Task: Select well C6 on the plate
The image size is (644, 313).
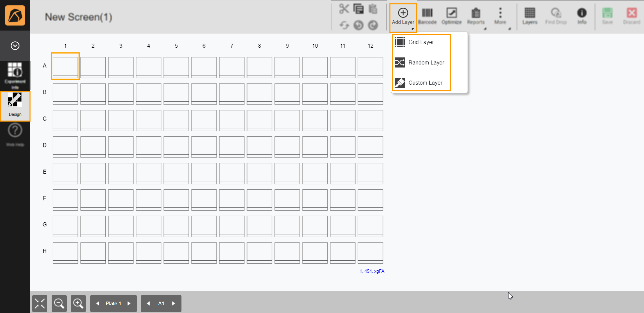Action: point(204,120)
